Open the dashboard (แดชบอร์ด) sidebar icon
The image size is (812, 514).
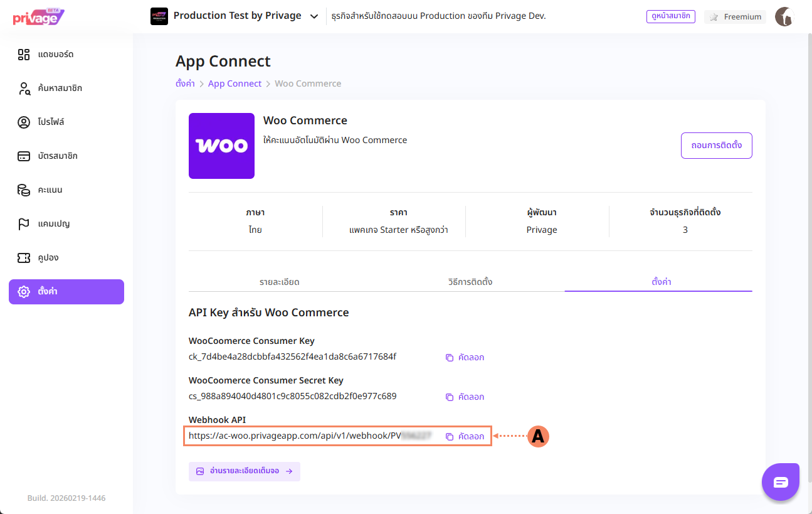(24, 55)
